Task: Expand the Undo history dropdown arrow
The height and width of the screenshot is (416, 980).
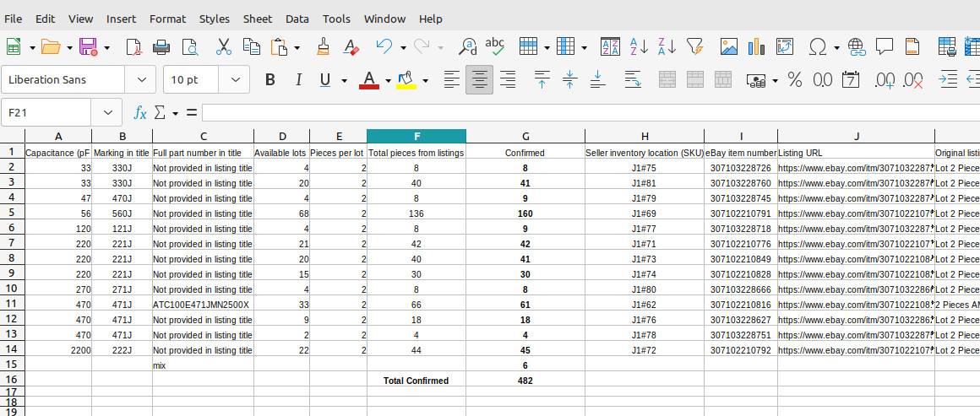Action: (x=403, y=47)
